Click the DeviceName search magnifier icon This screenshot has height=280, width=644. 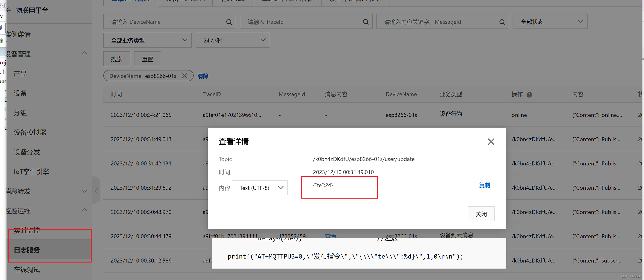click(x=229, y=22)
